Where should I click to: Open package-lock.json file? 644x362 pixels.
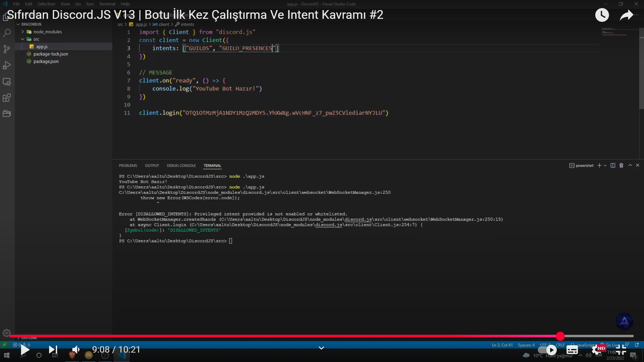click(x=50, y=54)
